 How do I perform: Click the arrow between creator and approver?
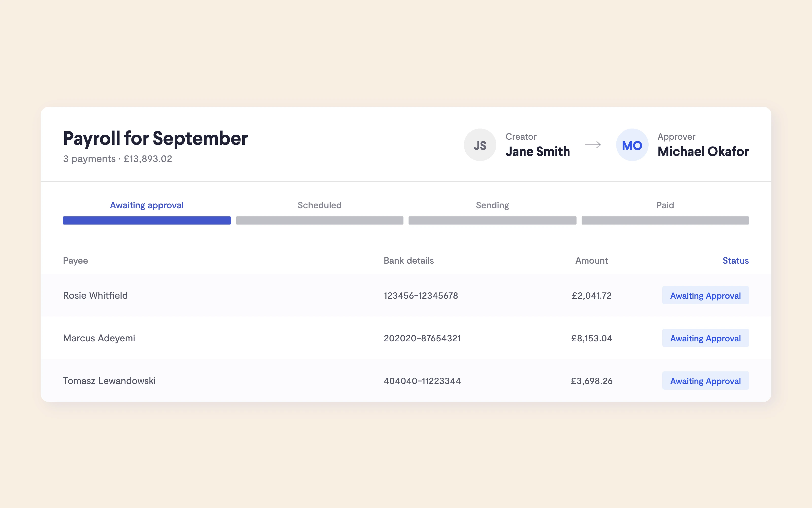point(593,145)
